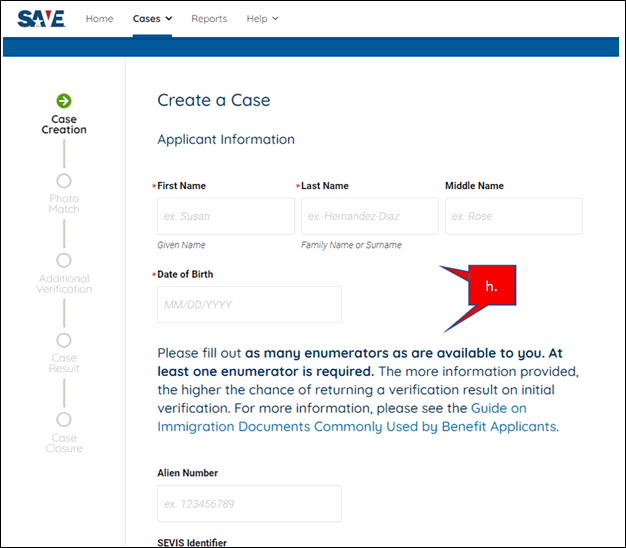Click the SEVIS Identifier label
This screenshot has width=626, height=548.
coord(192,543)
